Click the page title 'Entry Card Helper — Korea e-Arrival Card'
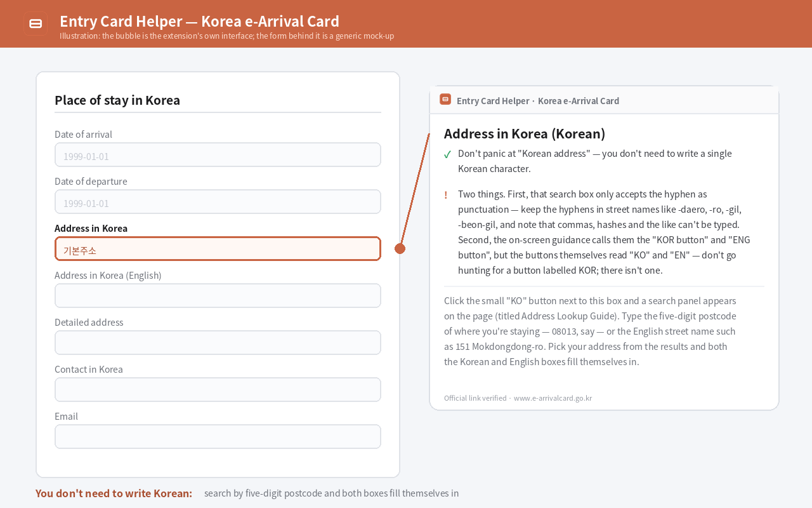 pos(199,21)
